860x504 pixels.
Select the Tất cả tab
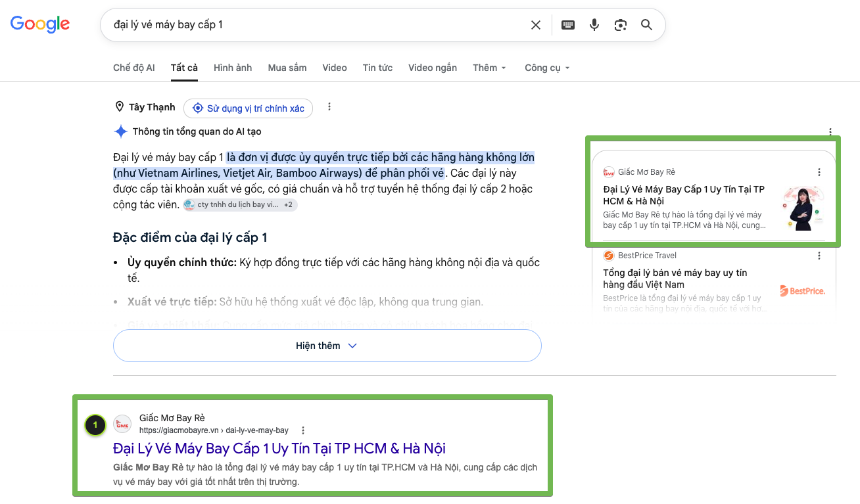pos(184,68)
